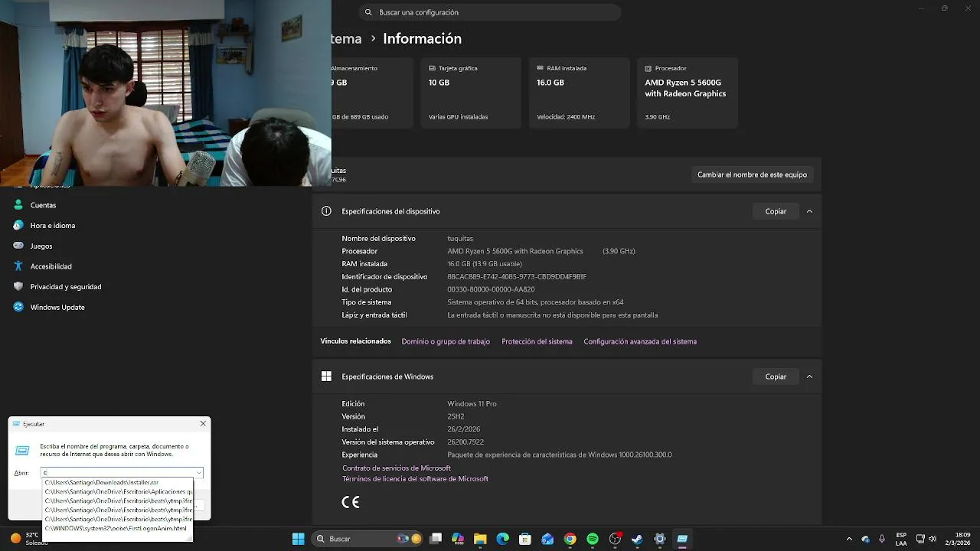This screenshot has height=551, width=980.
Task: Open OBS Studio from the taskbar
Action: tap(615, 539)
